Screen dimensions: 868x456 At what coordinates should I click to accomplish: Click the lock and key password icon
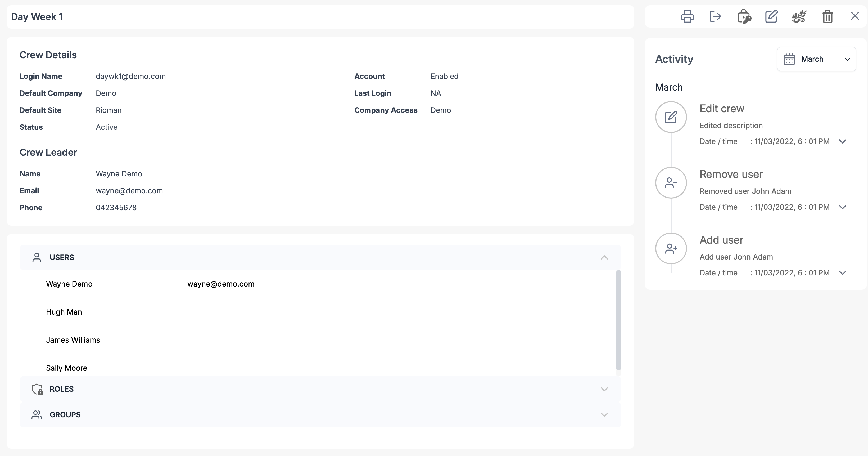tap(744, 16)
